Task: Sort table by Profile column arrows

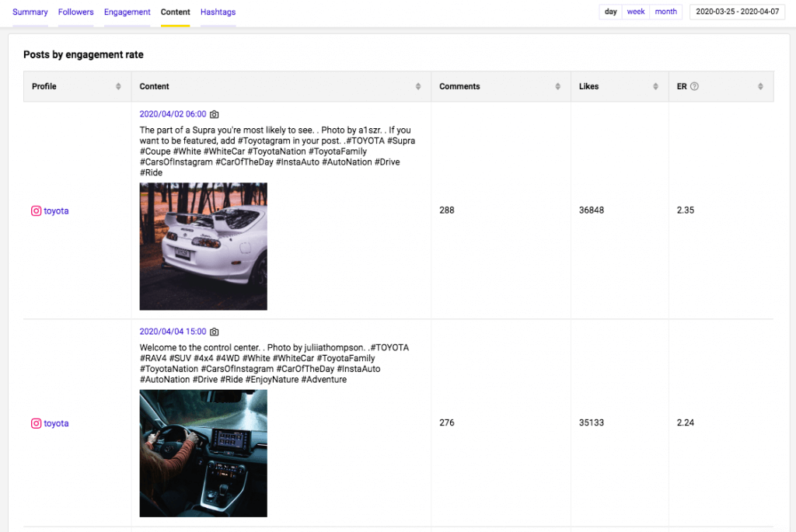Action: [x=118, y=86]
